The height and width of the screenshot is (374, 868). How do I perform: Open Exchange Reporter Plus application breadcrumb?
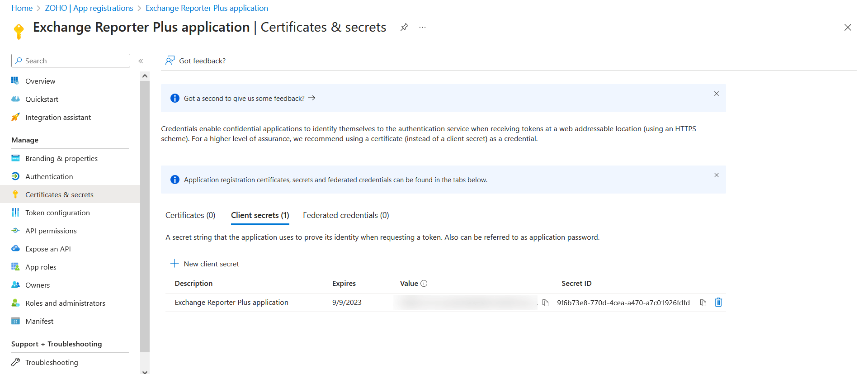207,8
